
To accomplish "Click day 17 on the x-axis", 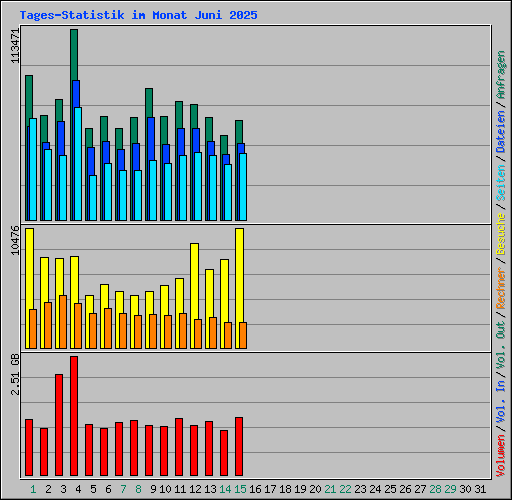I will click(x=270, y=489).
